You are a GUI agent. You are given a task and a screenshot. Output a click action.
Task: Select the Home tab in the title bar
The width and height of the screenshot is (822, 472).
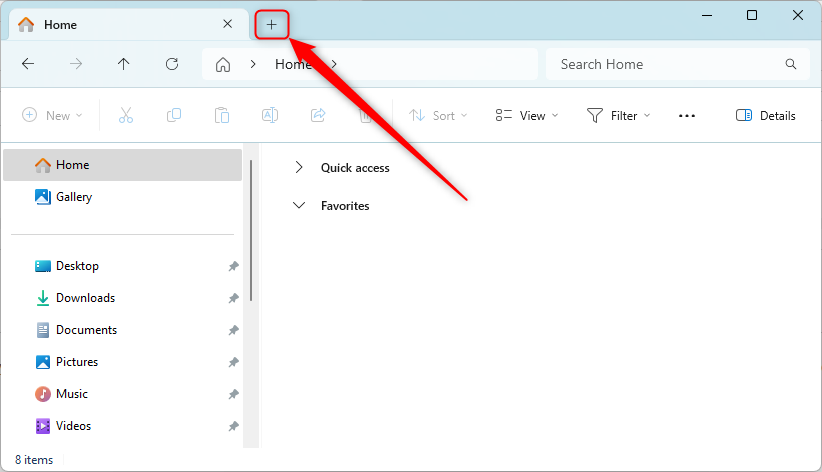click(128, 25)
